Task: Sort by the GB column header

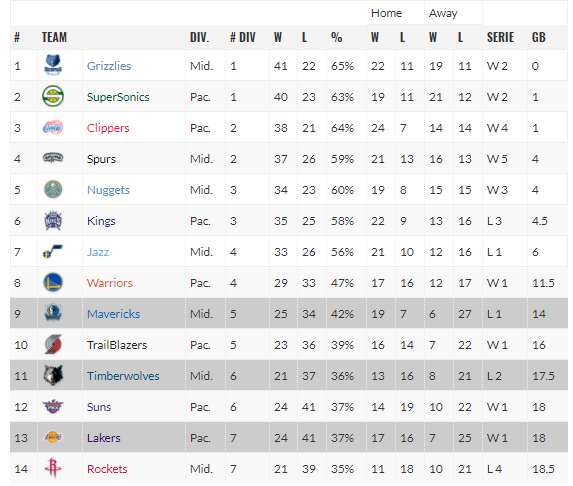Action: click(539, 37)
